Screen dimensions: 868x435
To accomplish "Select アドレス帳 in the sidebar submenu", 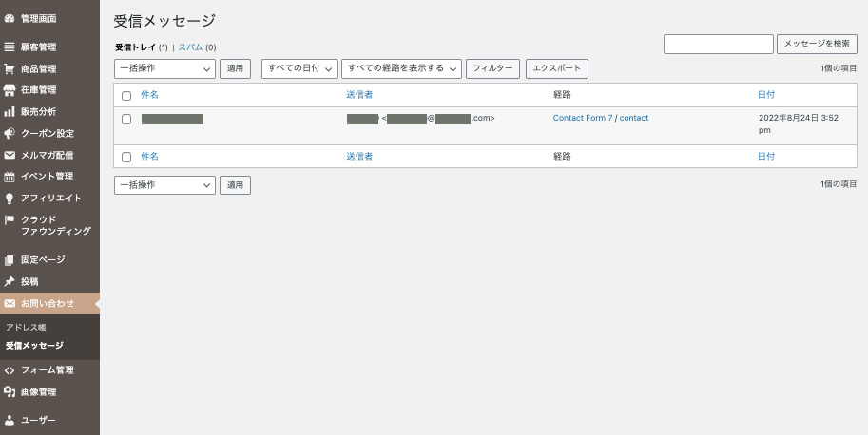I will click(26, 327).
